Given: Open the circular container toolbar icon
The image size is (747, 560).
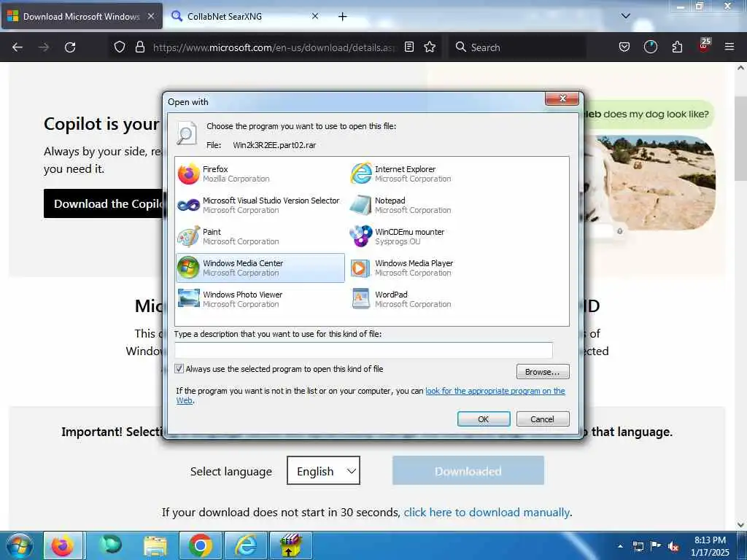Looking at the screenshot, I should point(650,47).
